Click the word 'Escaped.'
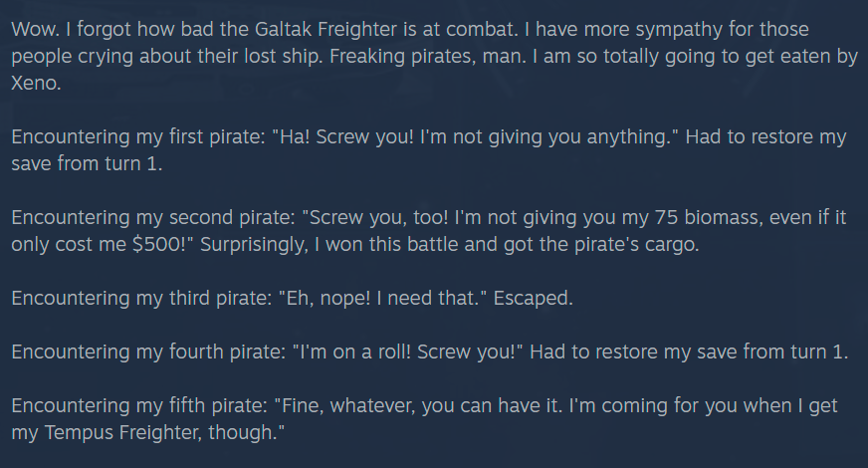The height and width of the screenshot is (468, 868). [534, 298]
